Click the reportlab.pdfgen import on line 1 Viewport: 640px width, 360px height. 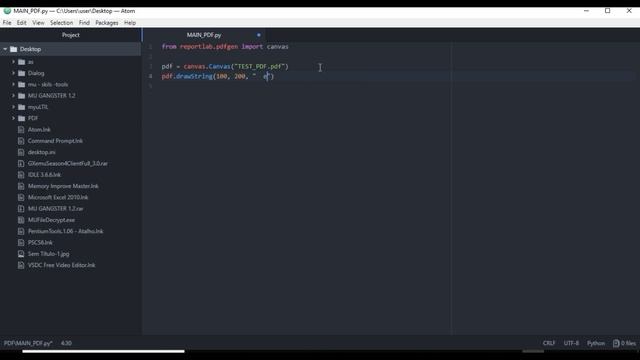click(x=209, y=47)
